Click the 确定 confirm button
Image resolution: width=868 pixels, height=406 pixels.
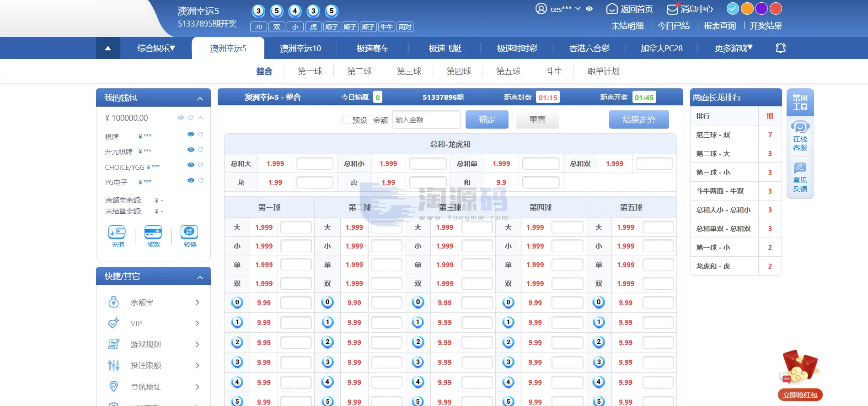coord(487,119)
